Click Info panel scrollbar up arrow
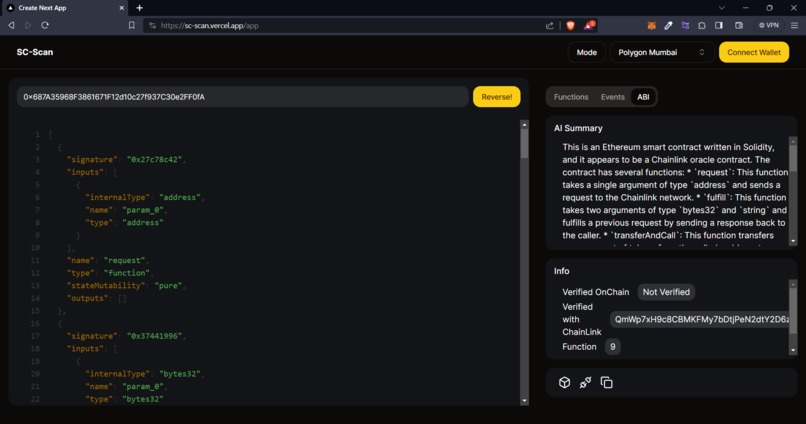The image size is (806, 424). (793, 284)
